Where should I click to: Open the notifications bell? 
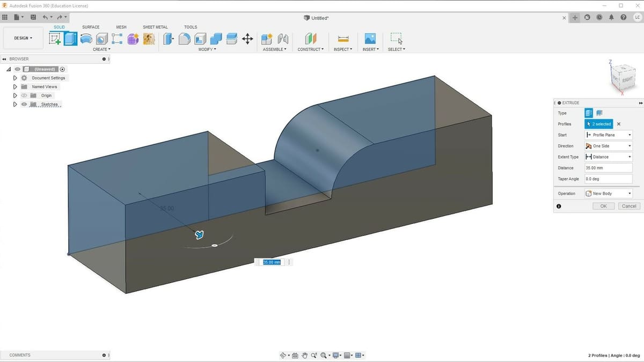(611, 17)
